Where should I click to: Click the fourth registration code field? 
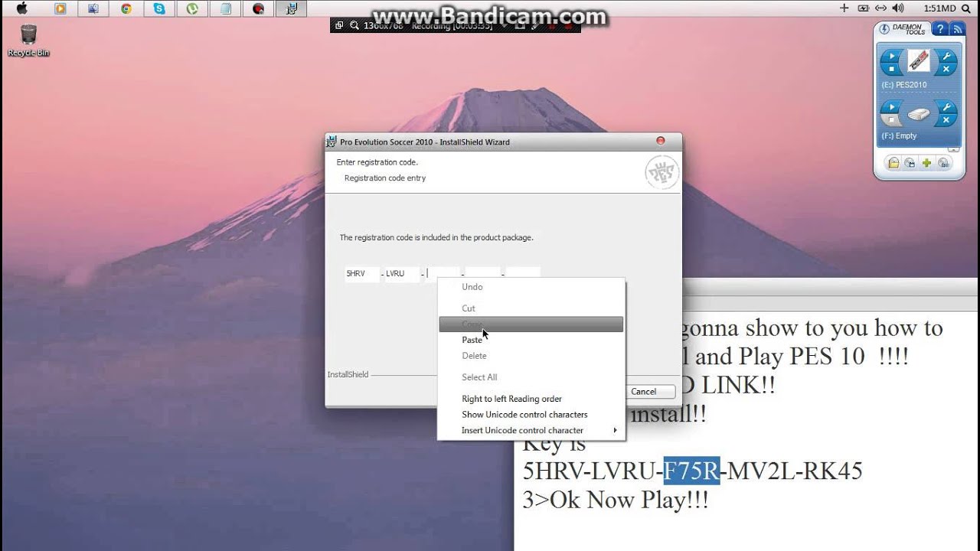click(x=482, y=273)
